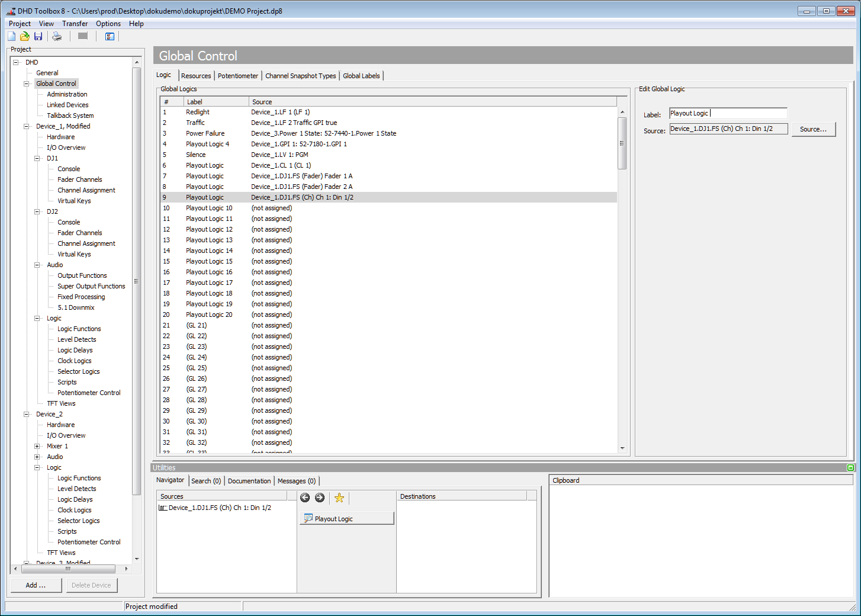Screen dimensions: 861x616
Task: Print the project documentation
Action: [56, 36]
